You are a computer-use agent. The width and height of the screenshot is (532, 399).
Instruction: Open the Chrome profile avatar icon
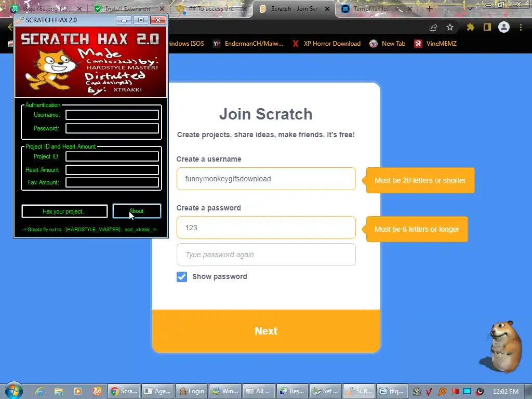tap(504, 27)
